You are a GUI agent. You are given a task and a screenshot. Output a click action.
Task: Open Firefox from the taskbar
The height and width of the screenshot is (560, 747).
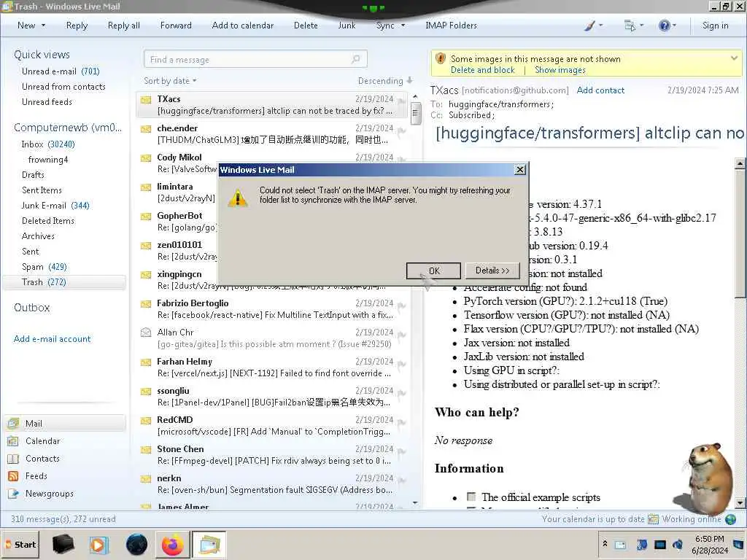coord(172,544)
